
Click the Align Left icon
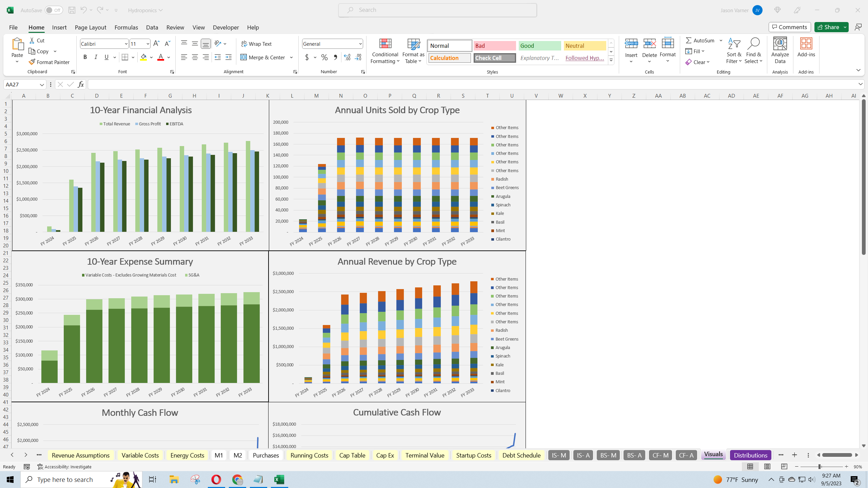click(184, 57)
